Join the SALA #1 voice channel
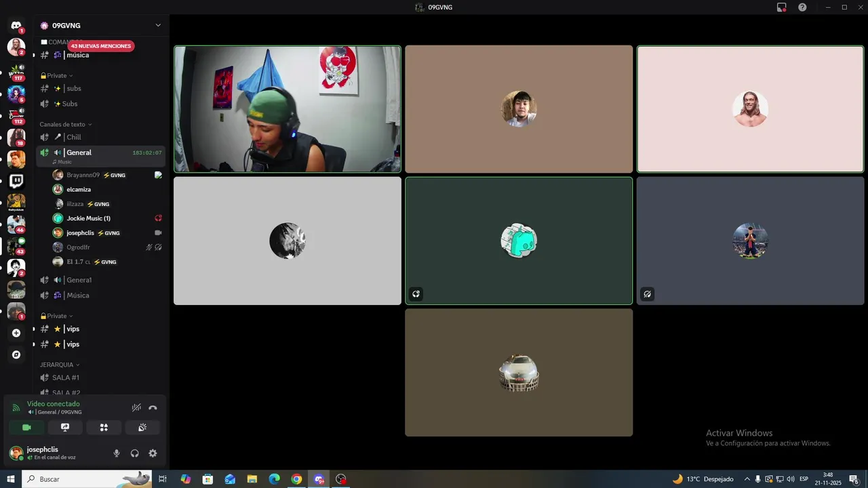This screenshot has height=488, width=868. 100,378
